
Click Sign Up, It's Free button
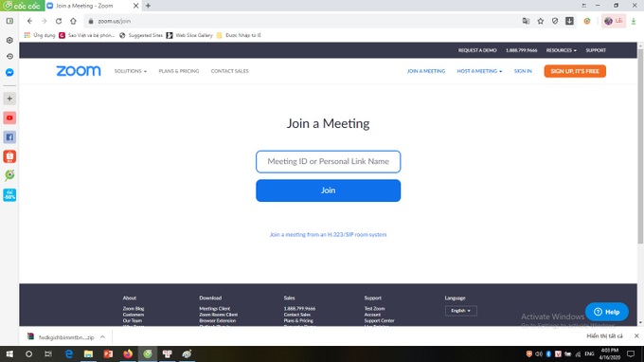[575, 71]
